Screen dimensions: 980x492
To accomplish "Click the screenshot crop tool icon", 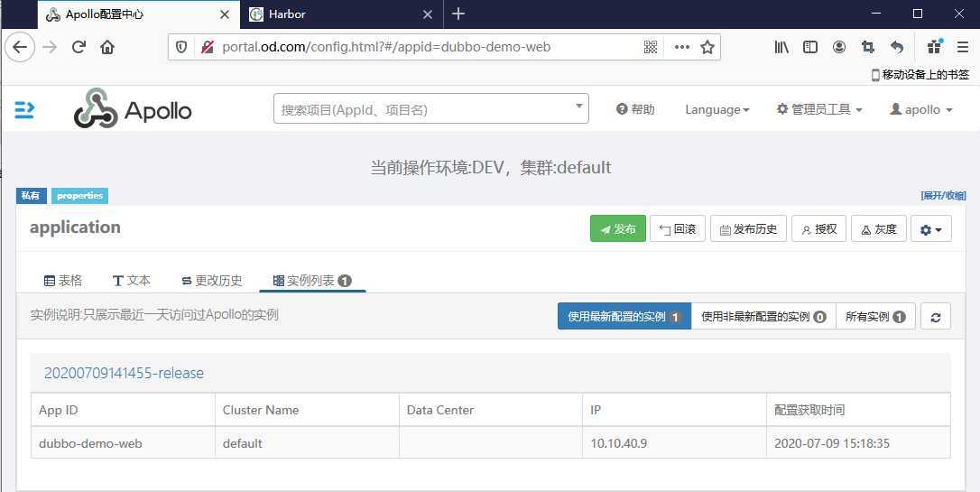I will coord(867,47).
